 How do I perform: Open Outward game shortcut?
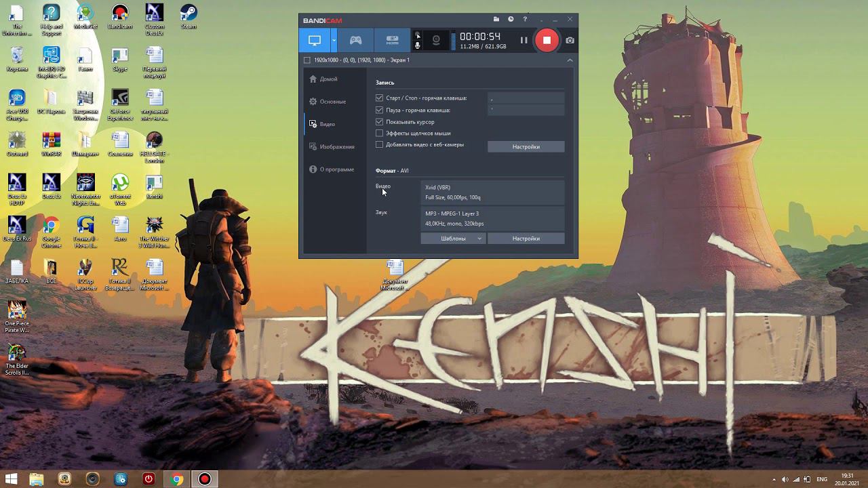[x=17, y=144]
